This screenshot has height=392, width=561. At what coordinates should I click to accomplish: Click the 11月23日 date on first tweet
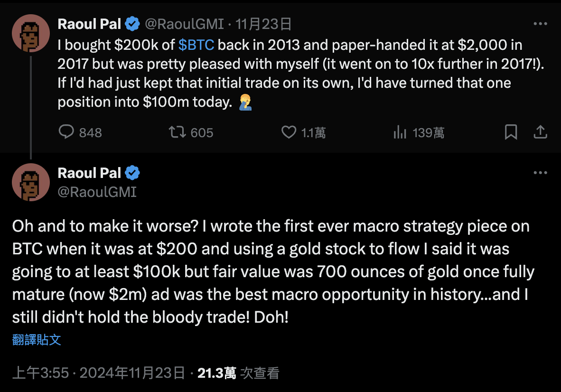[x=263, y=24]
